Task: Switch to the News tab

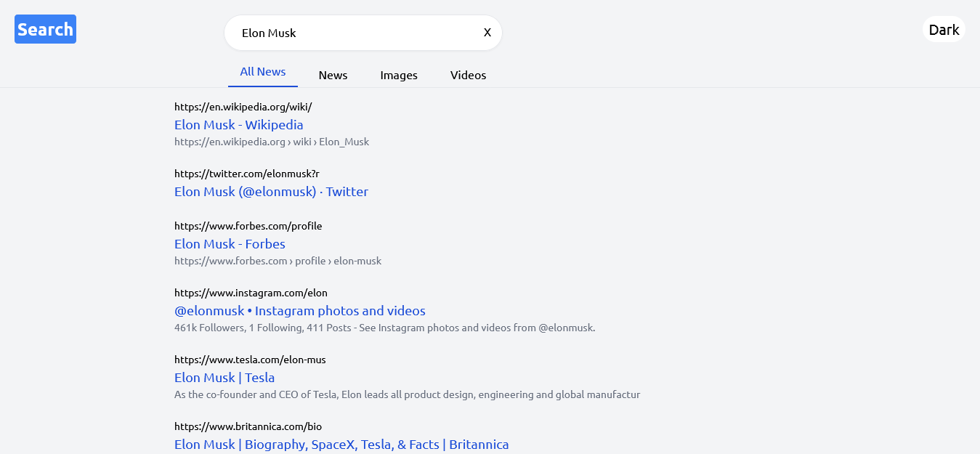Action: [x=333, y=75]
